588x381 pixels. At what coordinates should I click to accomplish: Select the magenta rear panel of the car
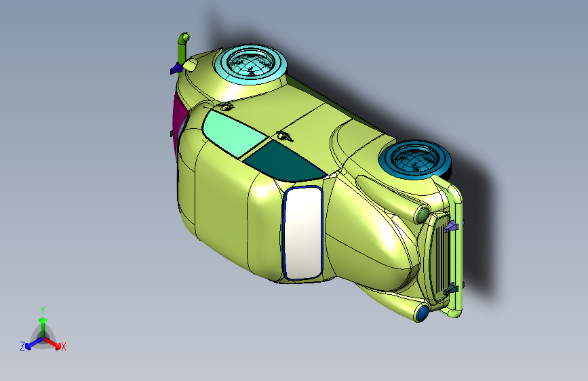pyautogui.click(x=179, y=121)
